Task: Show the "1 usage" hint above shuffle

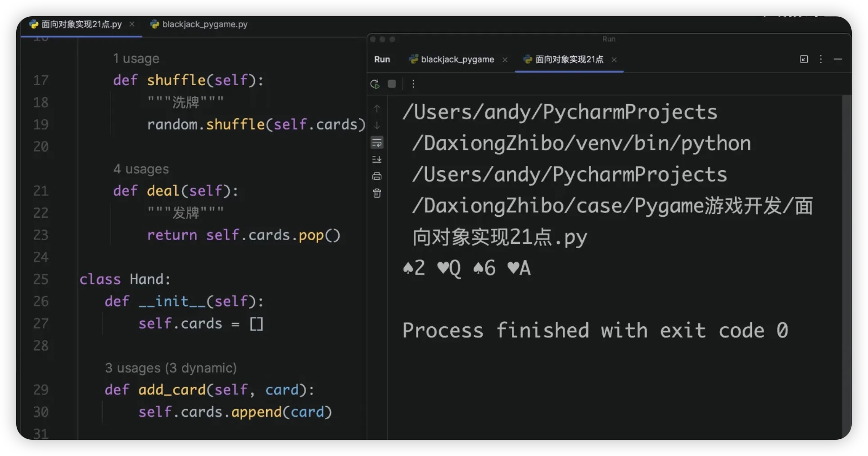Action: (136, 59)
